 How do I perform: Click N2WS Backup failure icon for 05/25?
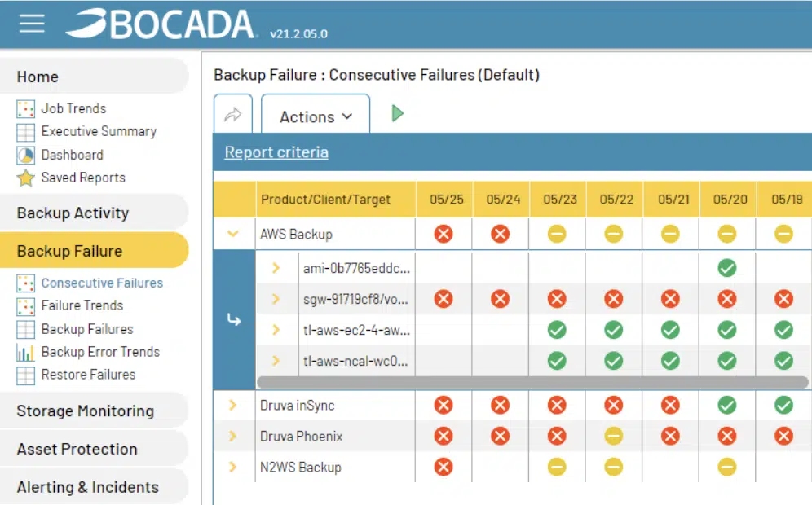[x=444, y=468]
